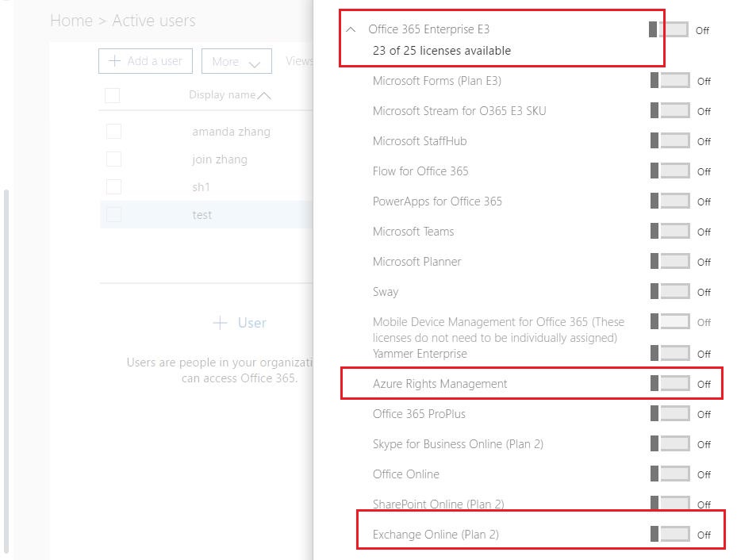This screenshot has height=560, width=737.
Task: Enable Microsoft Planner toggle
Action: (x=670, y=261)
